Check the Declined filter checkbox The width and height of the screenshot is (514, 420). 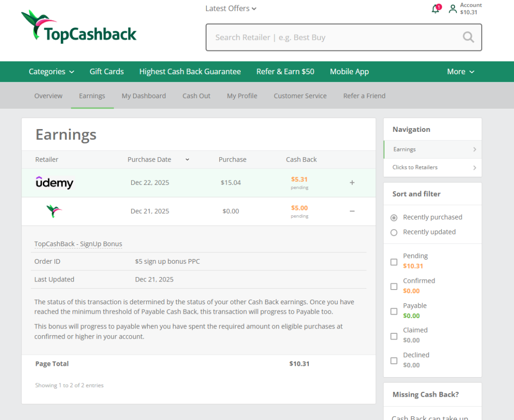point(394,360)
